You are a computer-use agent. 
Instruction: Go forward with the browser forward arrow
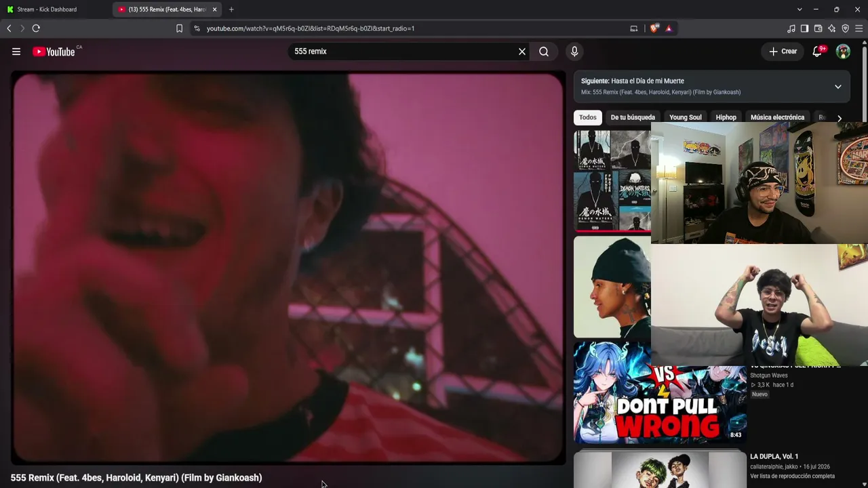click(x=22, y=28)
